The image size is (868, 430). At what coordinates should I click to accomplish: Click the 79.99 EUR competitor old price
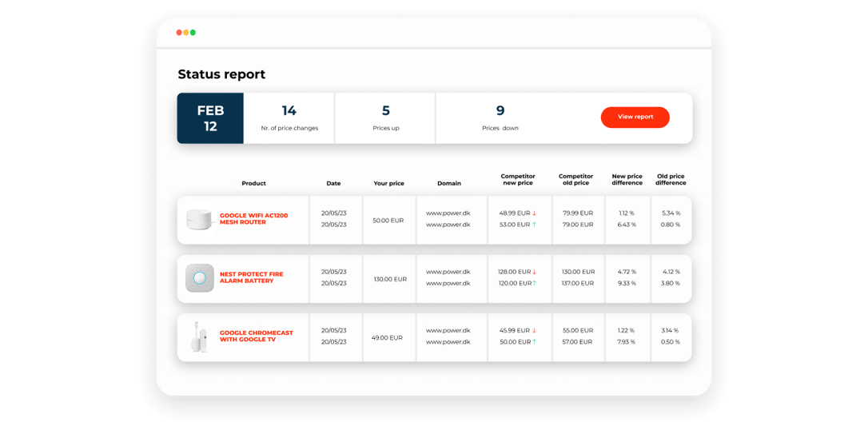pyautogui.click(x=578, y=213)
